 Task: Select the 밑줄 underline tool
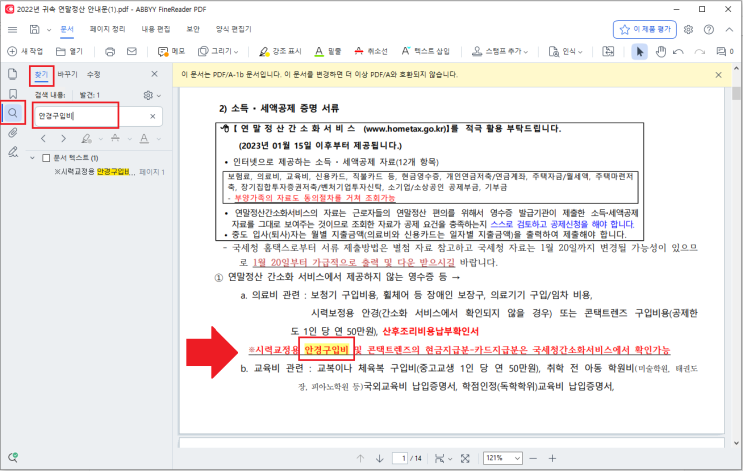328,51
